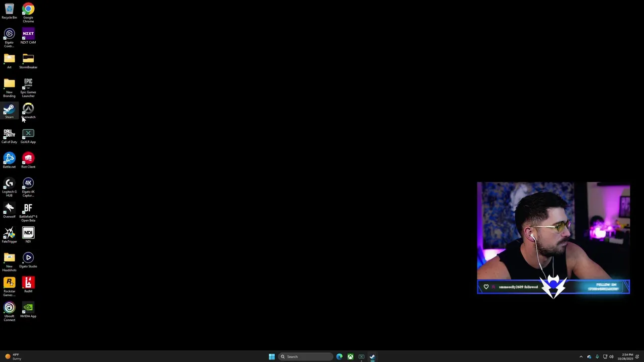Screen dimensions: 644x362
Task: Select the Elgato Studio shortcut
Action: click(x=28, y=260)
